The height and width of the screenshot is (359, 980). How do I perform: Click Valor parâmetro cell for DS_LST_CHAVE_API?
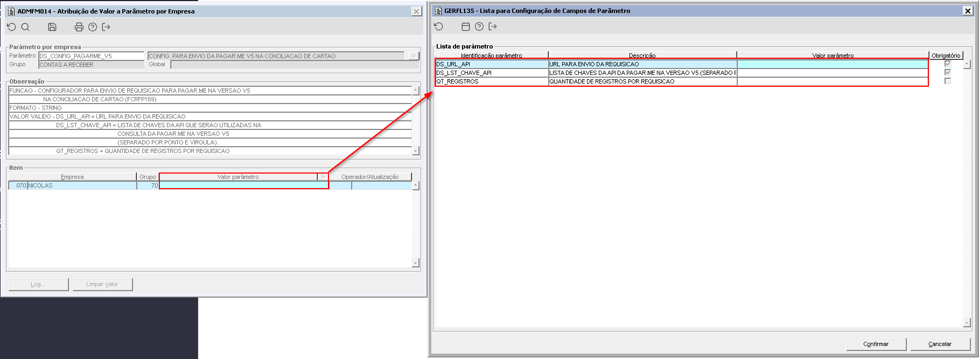(x=832, y=73)
